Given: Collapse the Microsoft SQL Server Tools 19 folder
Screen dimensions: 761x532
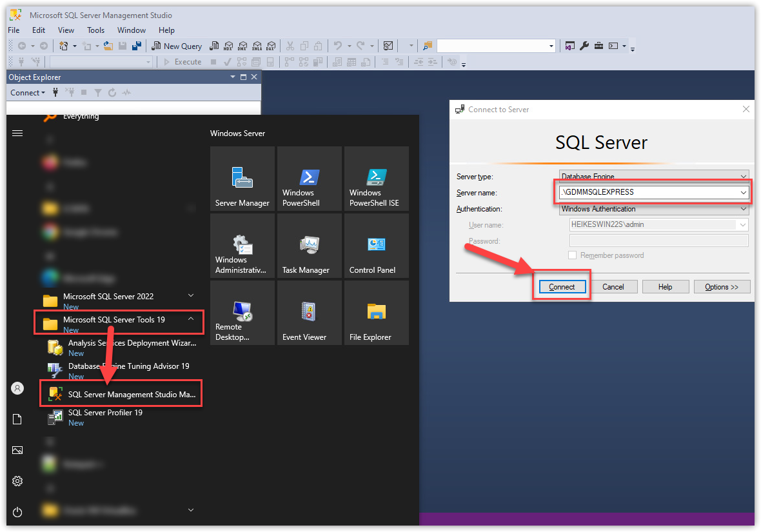Looking at the screenshot, I should coord(191,319).
